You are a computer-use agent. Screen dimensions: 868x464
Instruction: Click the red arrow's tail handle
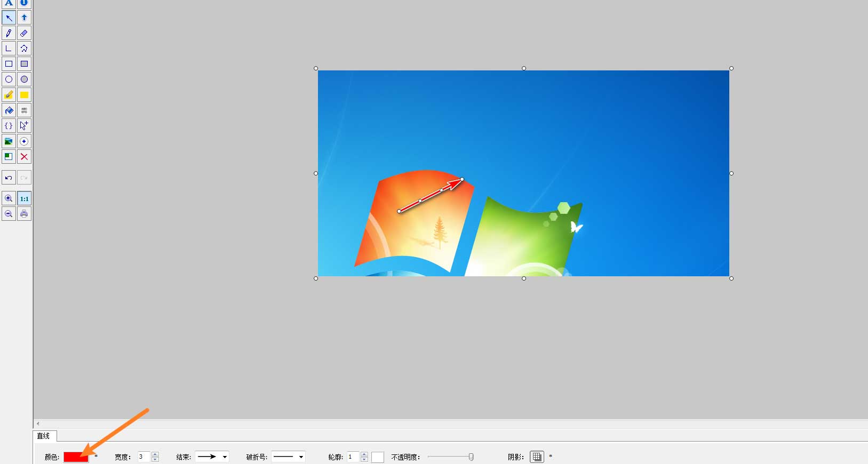click(x=399, y=211)
